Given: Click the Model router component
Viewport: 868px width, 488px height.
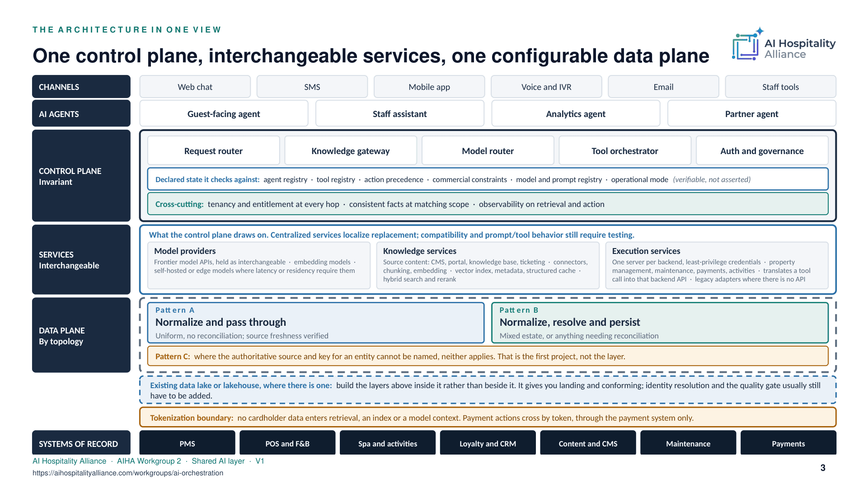Looking at the screenshot, I should tap(488, 150).
